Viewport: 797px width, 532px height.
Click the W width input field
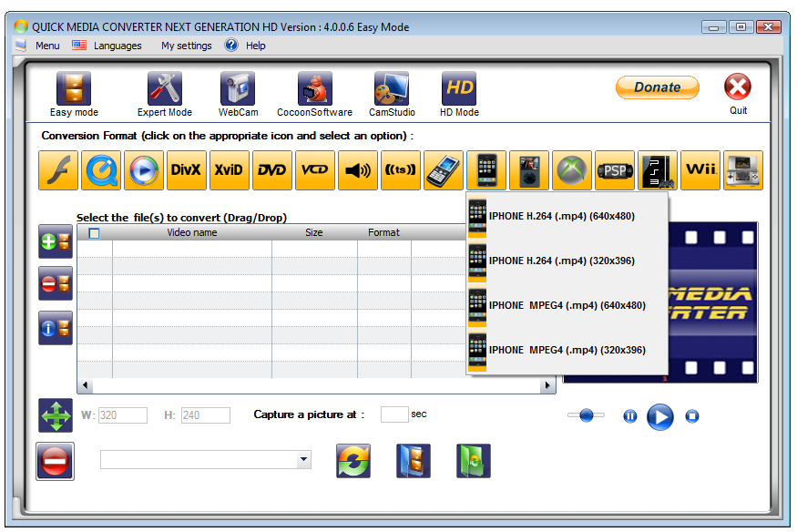(122, 415)
